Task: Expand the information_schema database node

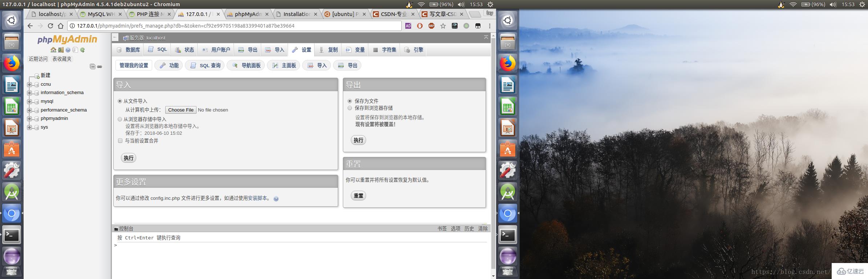Action: point(29,93)
